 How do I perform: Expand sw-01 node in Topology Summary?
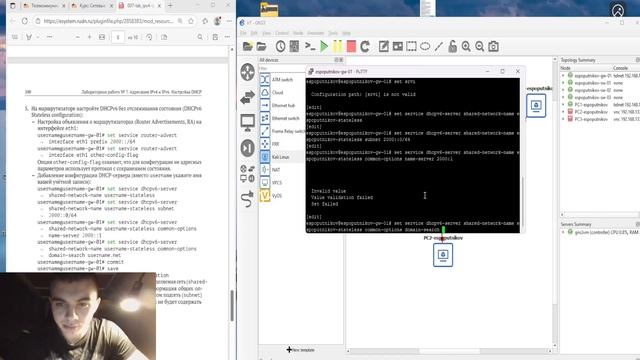(x=563, y=83)
